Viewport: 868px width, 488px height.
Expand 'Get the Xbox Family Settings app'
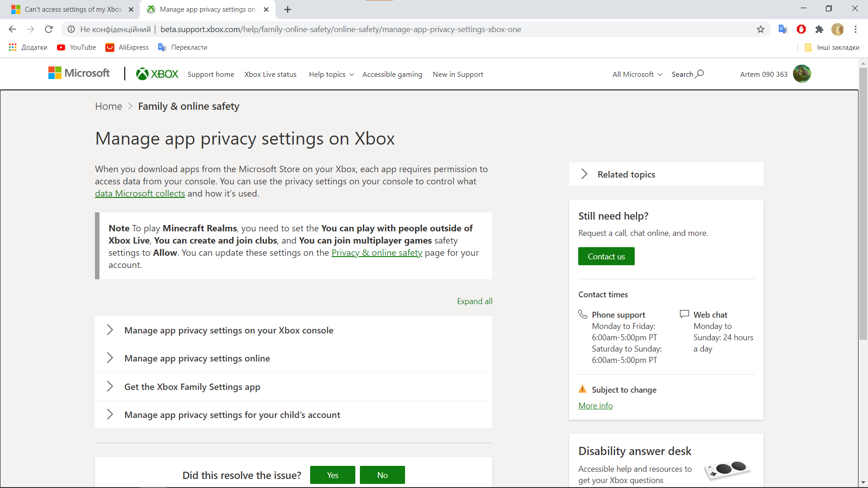pyautogui.click(x=293, y=387)
